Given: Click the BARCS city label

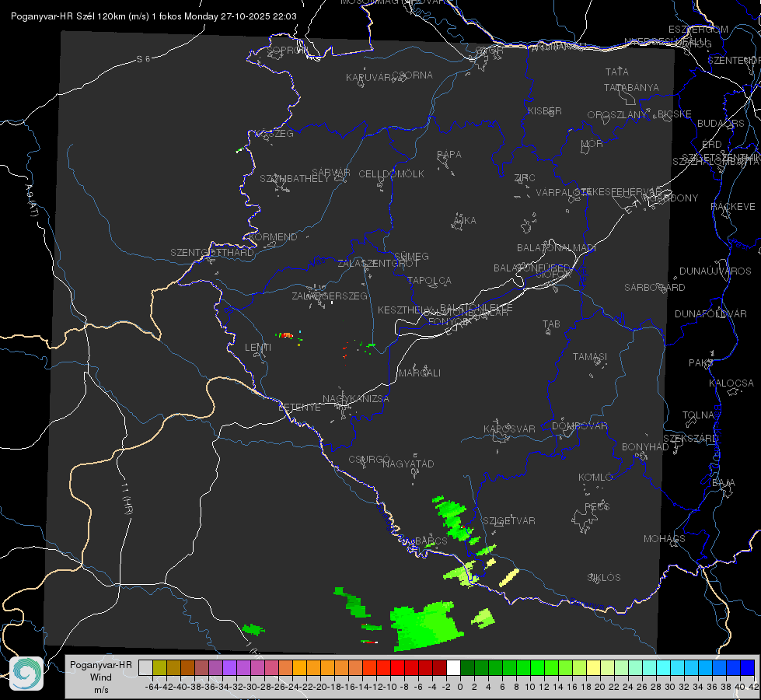Looking at the screenshot, I should point(431,541).
